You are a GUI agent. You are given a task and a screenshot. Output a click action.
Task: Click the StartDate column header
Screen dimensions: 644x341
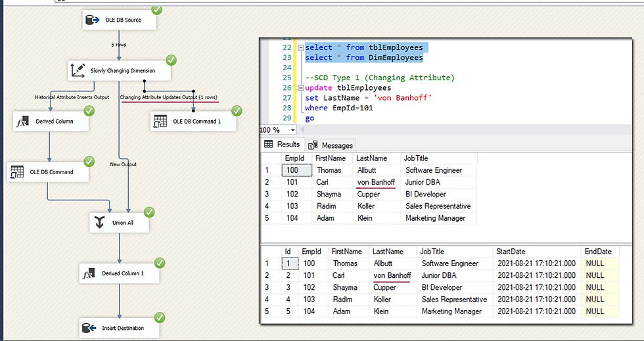(537, 252)
